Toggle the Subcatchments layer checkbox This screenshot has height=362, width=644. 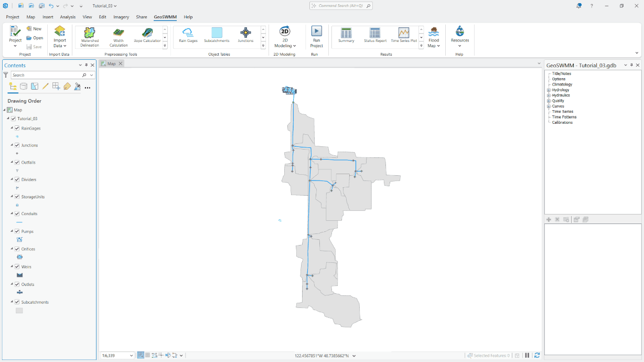pyautogui.click(x=16, y=302)
